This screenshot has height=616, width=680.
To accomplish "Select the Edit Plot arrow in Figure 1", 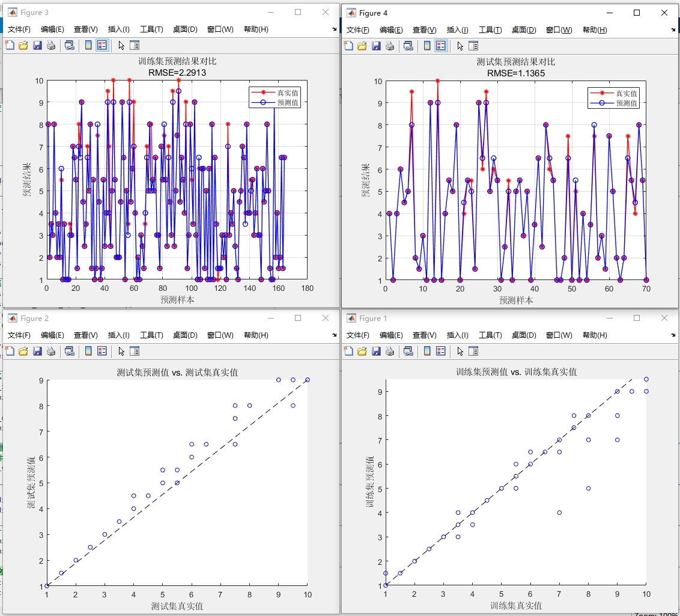I will point(460,352).
